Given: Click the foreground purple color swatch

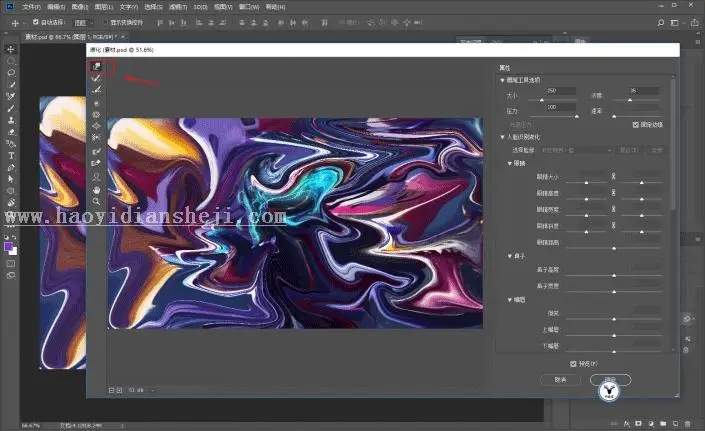Looking at the screenshot, I should [9, 246].
